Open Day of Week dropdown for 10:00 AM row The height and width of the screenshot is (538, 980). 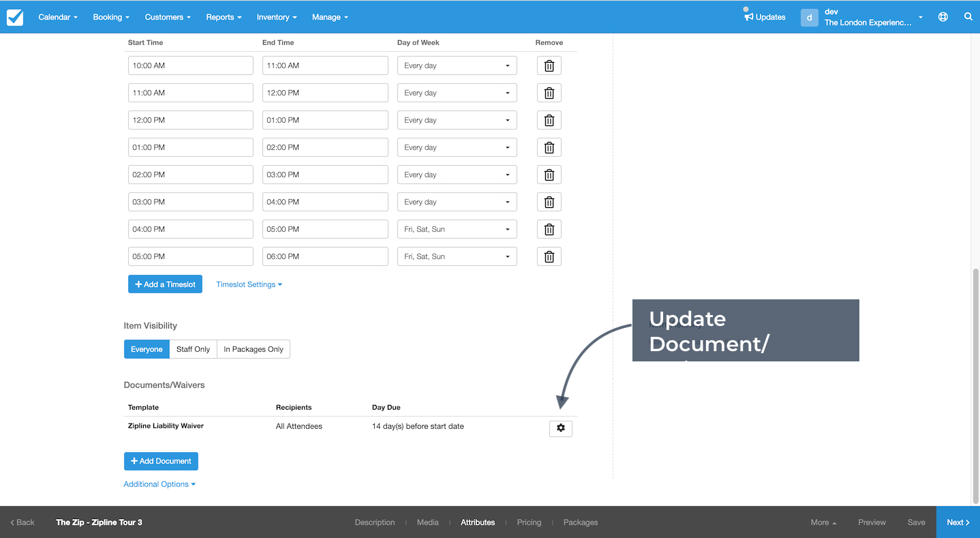tap(457, 65)
